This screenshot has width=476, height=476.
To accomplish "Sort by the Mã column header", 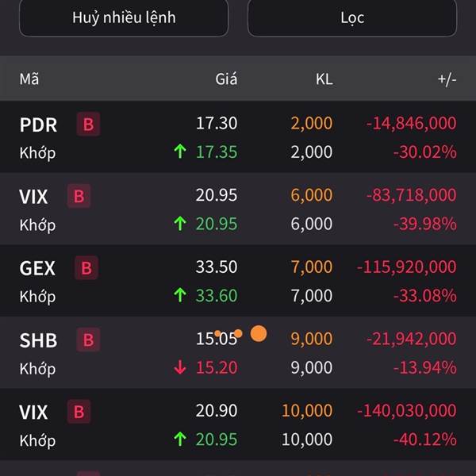I will point(29,79).
